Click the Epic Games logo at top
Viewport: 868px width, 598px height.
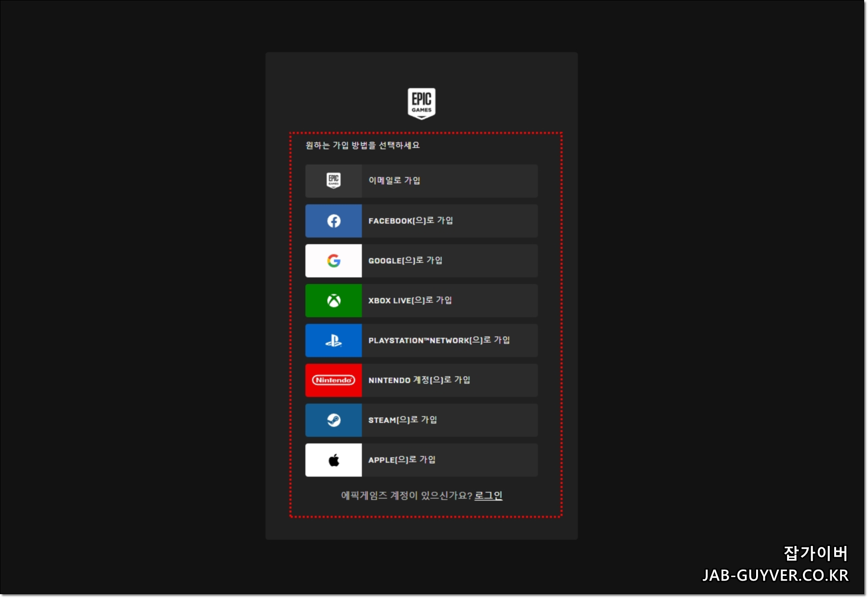[421, 103]
